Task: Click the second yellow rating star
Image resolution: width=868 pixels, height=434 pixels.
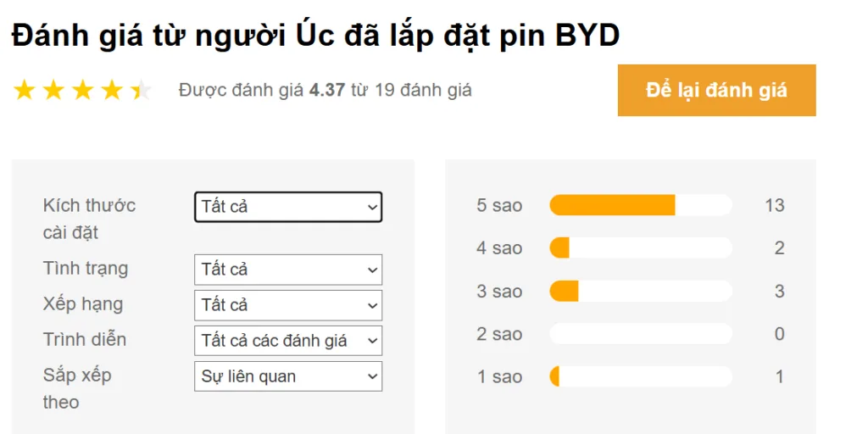Action: pos(53,90)
